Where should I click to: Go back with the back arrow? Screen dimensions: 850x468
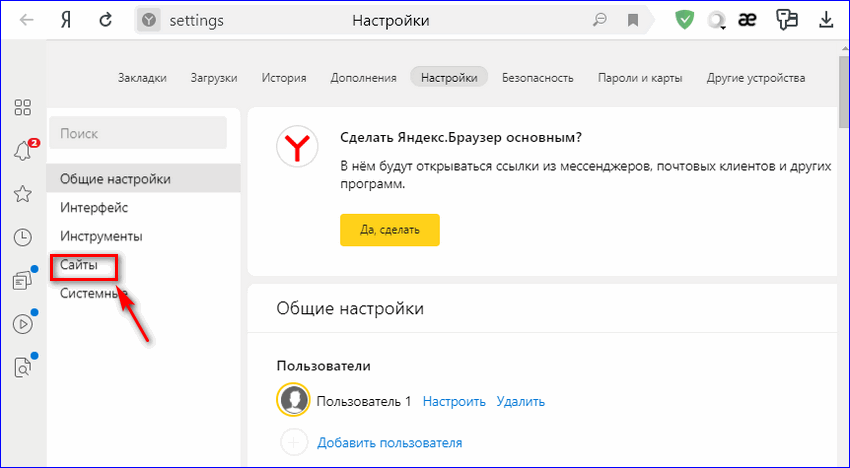point(26,21)
